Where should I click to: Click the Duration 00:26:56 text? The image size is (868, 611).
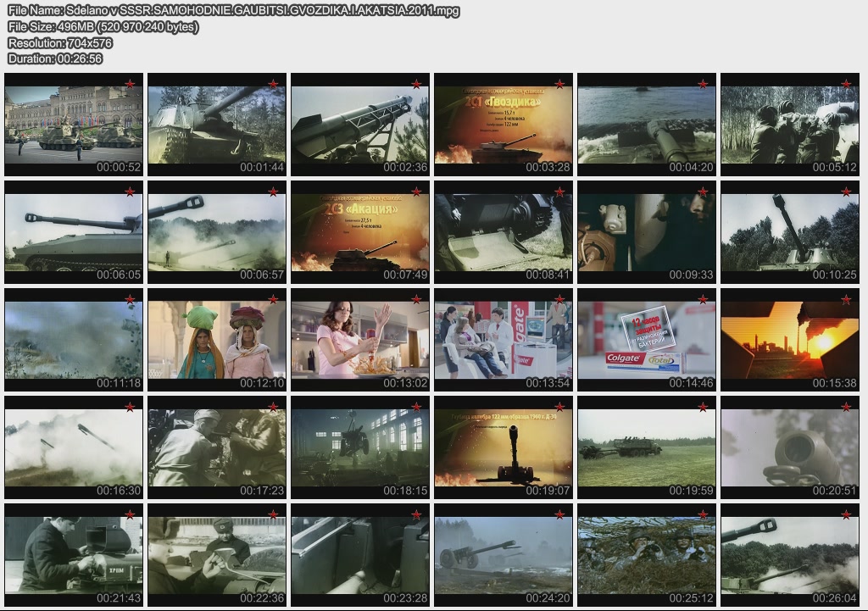(x=55, y=58)
